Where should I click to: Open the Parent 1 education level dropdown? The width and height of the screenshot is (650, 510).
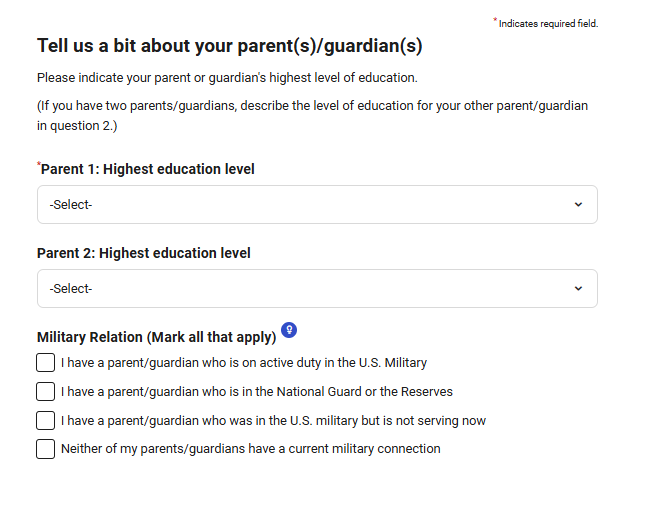[317, 205]
